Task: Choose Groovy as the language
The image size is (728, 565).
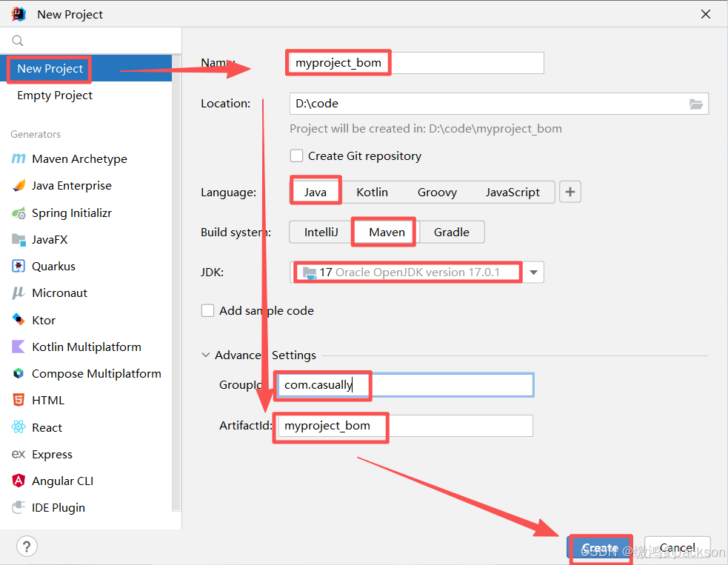Action: tap(437, 193)
